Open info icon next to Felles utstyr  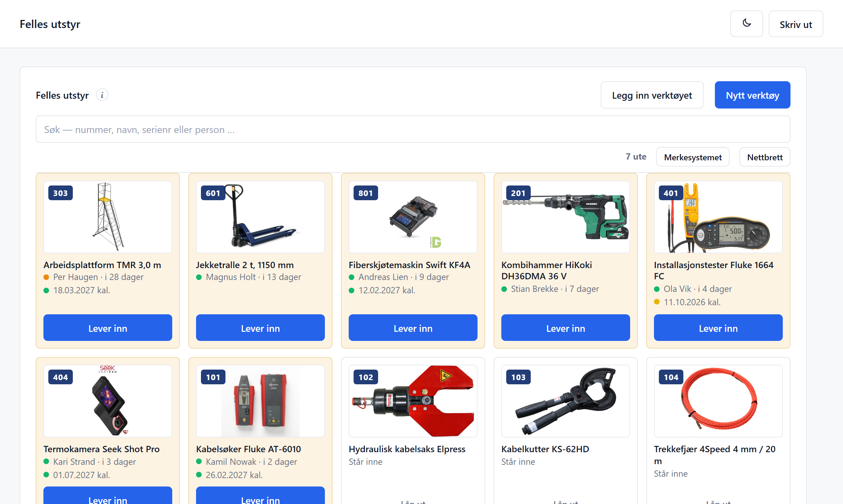point(102,95)
